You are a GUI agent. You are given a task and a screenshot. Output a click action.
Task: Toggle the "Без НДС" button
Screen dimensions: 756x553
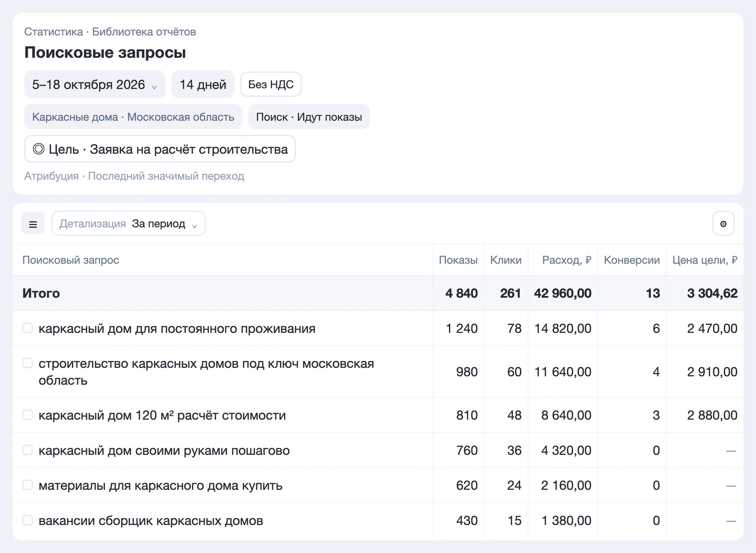271,85
